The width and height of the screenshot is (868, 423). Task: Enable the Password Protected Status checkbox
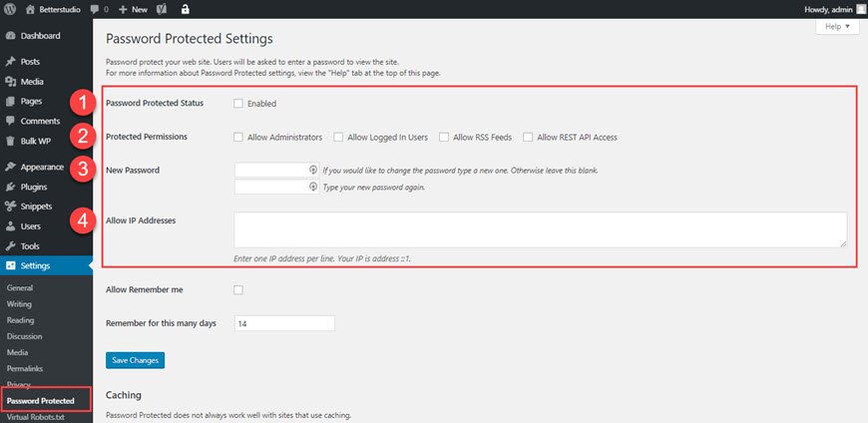(238, 104)
